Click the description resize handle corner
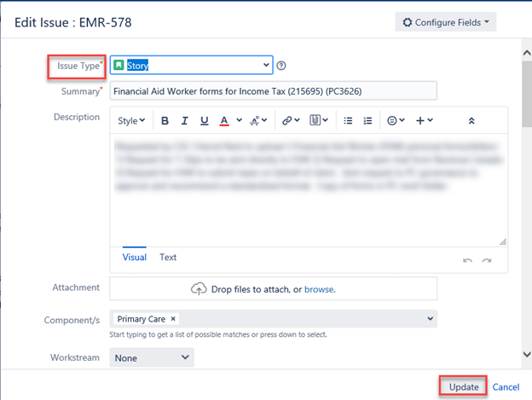532x400 pixels. tap(503, 241)
